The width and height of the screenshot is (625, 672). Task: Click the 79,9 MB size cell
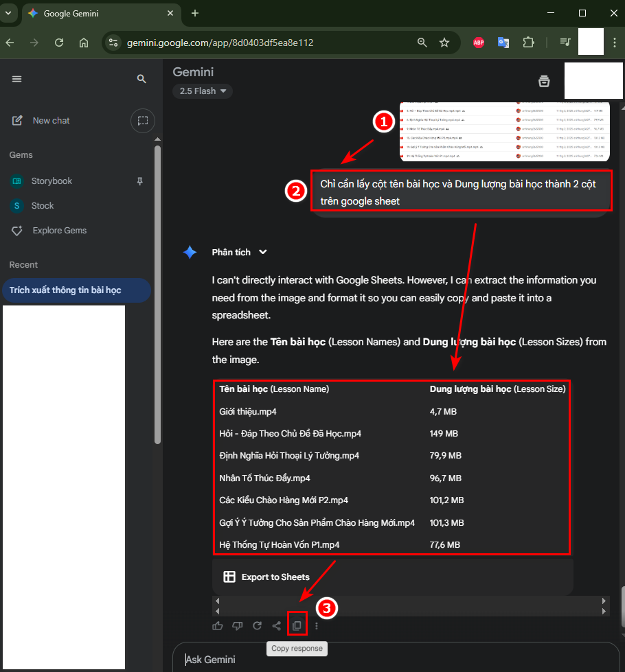coord(446,456)
